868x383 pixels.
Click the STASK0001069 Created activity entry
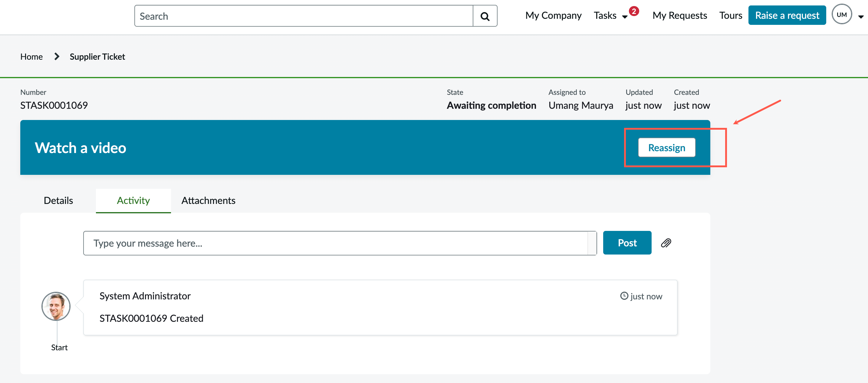151,318
